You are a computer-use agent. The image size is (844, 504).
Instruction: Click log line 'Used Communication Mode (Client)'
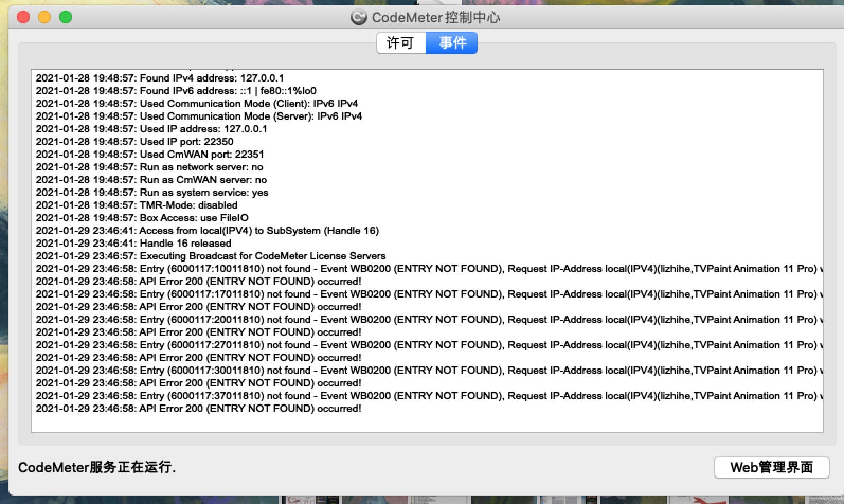tap(197, 103)
